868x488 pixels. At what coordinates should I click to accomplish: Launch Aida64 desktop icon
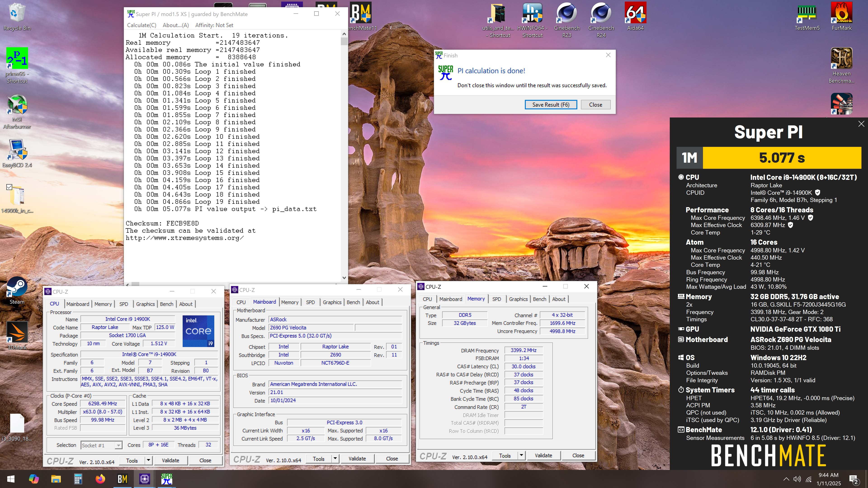coord(635,17)
